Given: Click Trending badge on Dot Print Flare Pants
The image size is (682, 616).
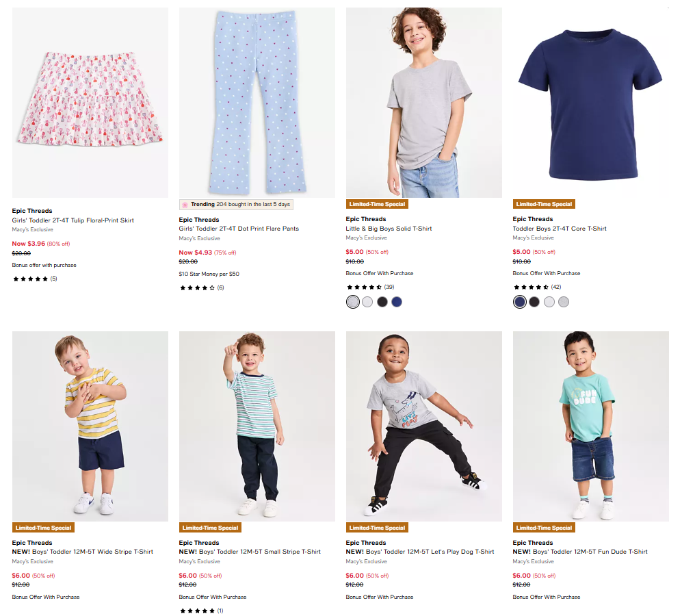Looking at the screenshot, I should [x=236, y=205].
